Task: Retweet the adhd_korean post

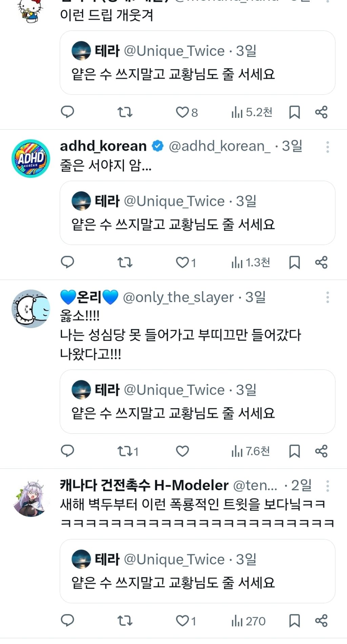Action: point(125,262)
